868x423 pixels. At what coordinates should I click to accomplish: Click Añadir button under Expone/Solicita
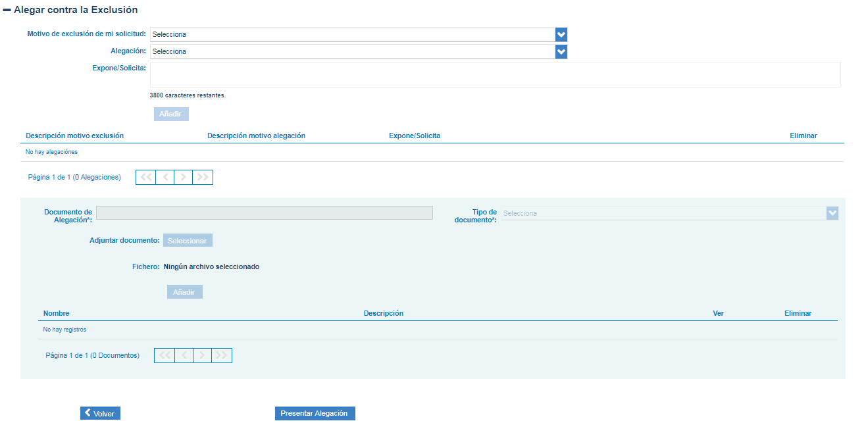pyautogui.click(x=171, y=114)
